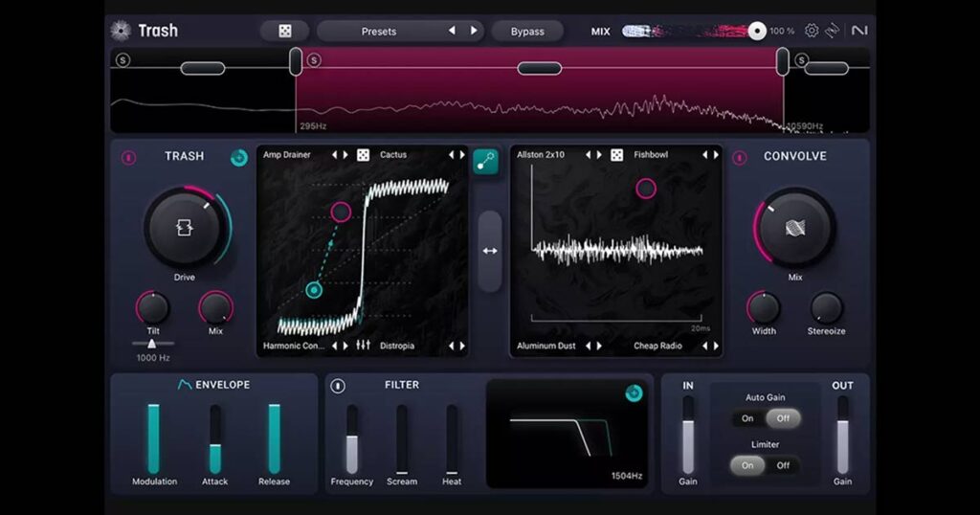Click the teal reset icon beside TRASH title
Viewport: 980px width, 515px height.
tap(238, 158)
